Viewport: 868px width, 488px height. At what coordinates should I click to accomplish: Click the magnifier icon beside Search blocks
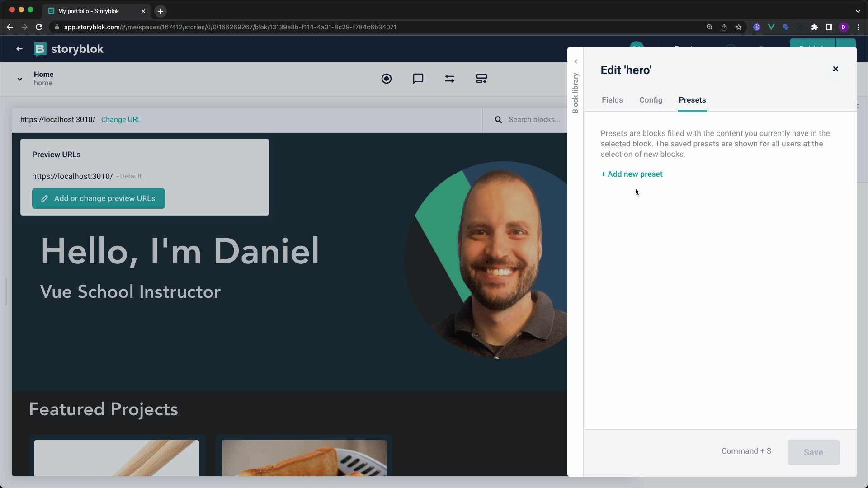tap(498, 120)
